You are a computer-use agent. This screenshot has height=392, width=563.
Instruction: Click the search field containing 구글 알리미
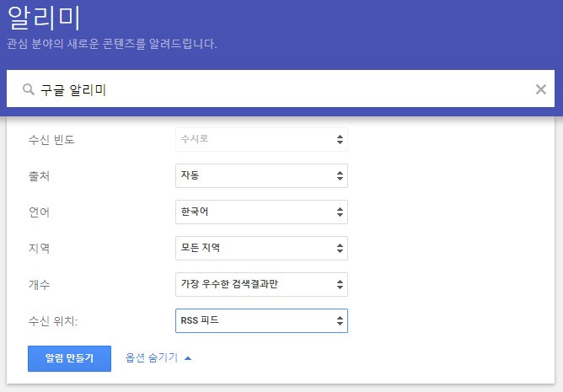tap(281, 89)
